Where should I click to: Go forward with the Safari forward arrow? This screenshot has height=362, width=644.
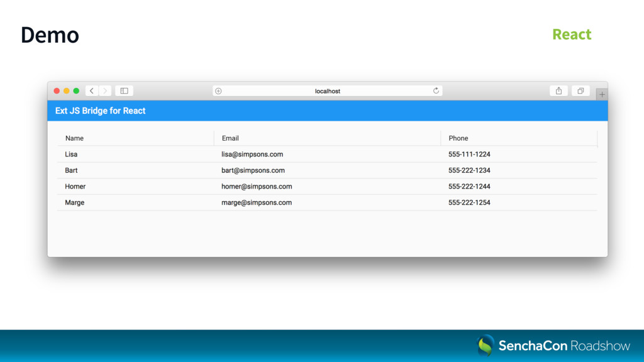[x=105, y=90]
